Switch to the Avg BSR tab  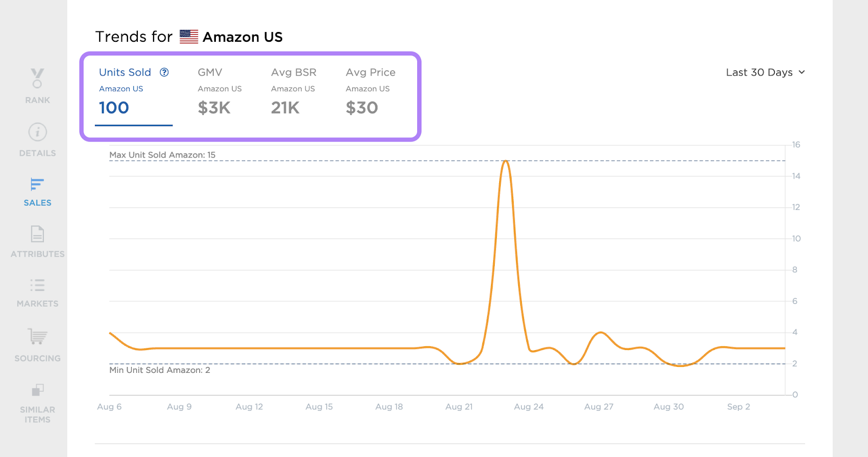coord(293,91)
